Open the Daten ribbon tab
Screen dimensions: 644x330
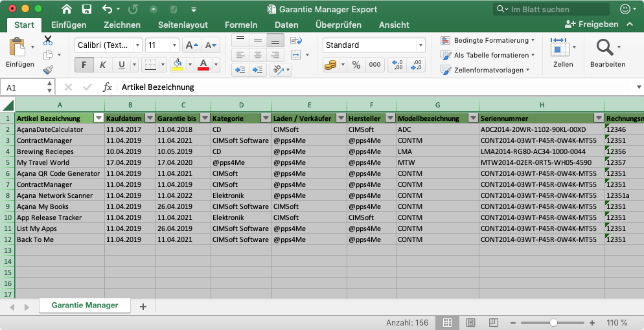pyautogui.click(x=286, y=25)
